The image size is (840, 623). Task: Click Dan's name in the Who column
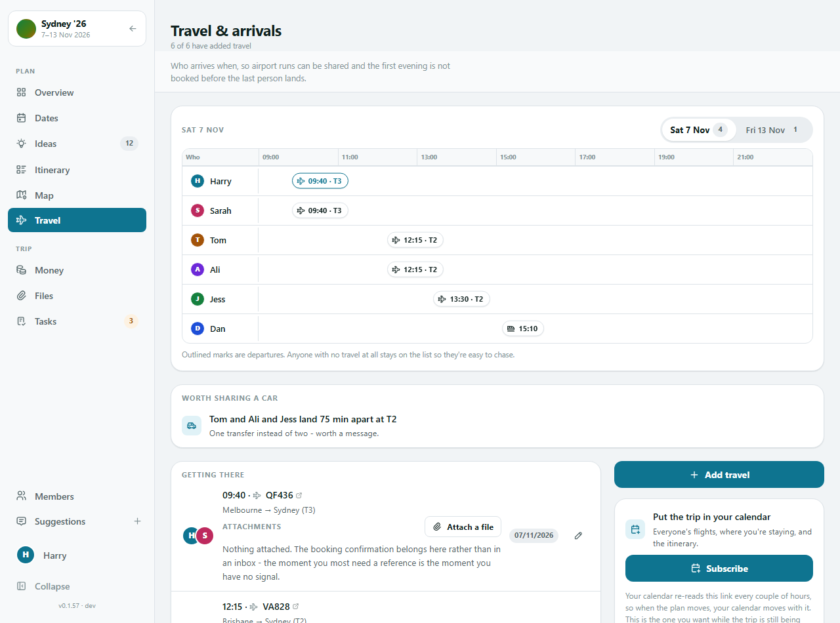point(218,329)
